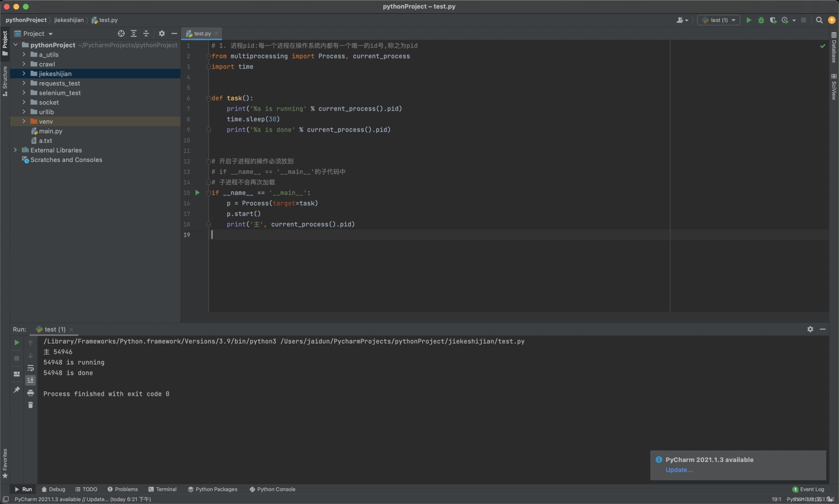
Task: Print the Run console output
Action: [30, 393]
